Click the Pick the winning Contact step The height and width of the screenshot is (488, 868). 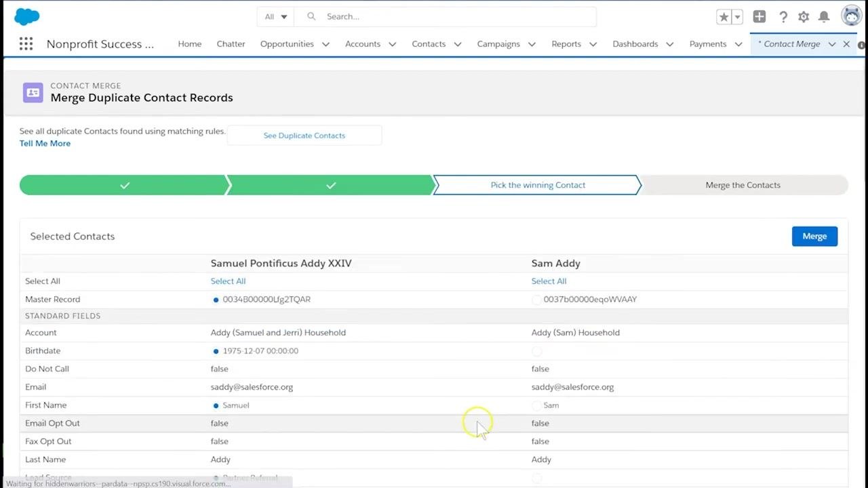[538, 185]
